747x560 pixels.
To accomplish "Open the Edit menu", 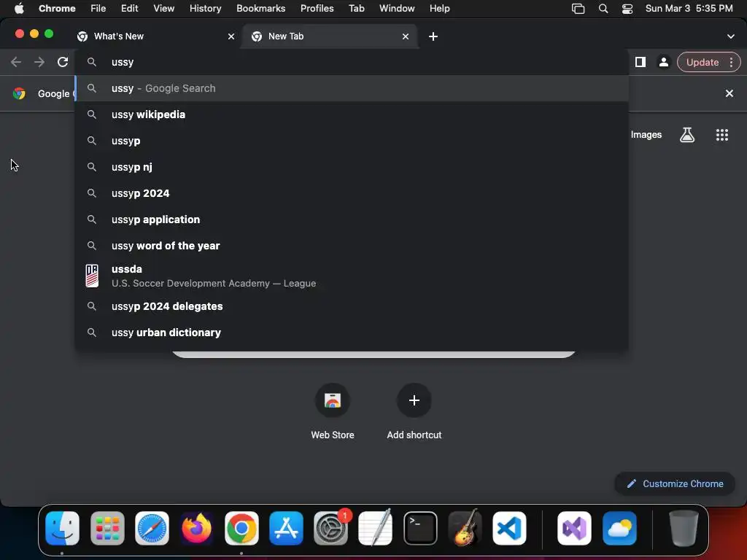I will 130,8.
